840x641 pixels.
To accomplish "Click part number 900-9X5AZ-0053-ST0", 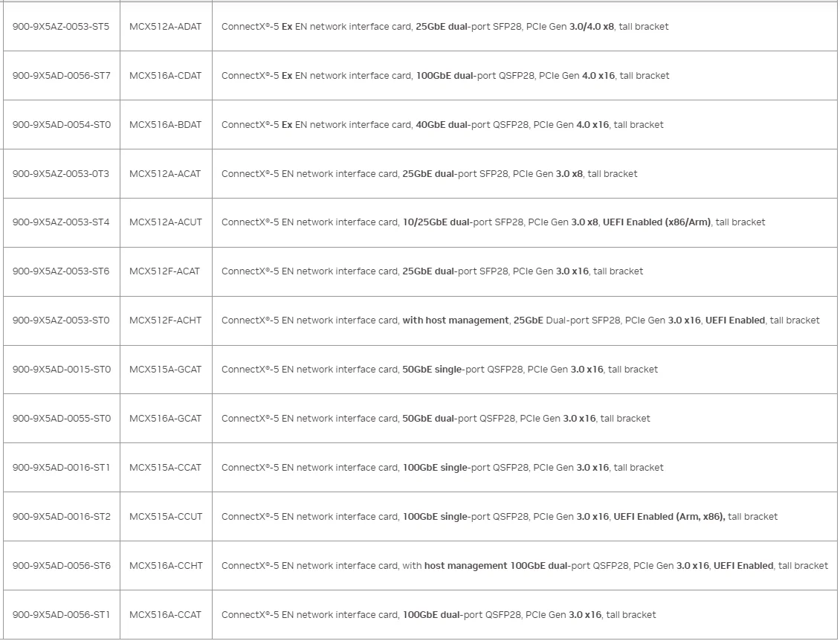I will click(x=61, y=320).
